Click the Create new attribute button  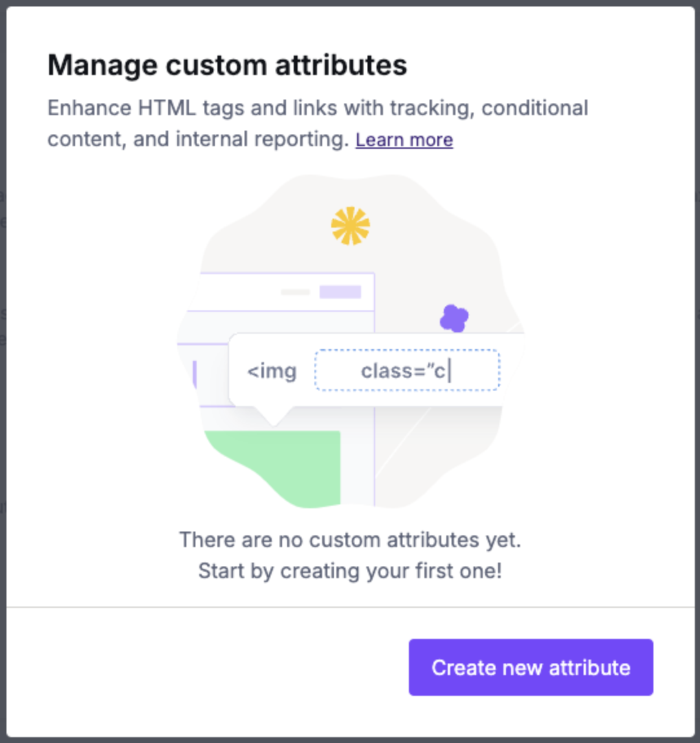(530, 667)
